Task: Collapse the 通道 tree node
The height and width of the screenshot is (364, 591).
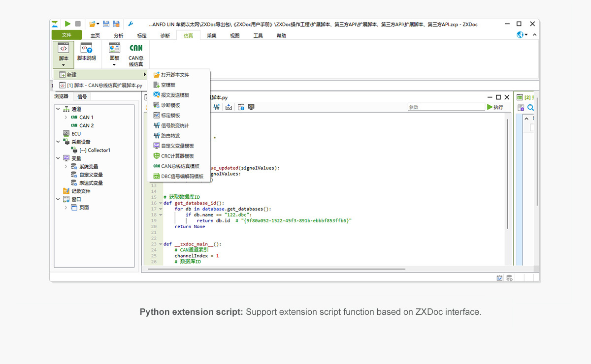Action: point(58,109)
